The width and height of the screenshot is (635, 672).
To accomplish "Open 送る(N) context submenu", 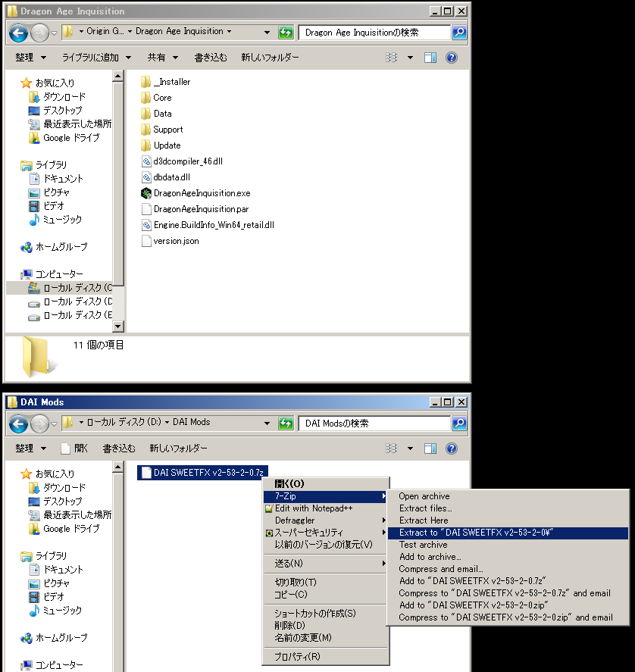I will (x=325, y=564).
